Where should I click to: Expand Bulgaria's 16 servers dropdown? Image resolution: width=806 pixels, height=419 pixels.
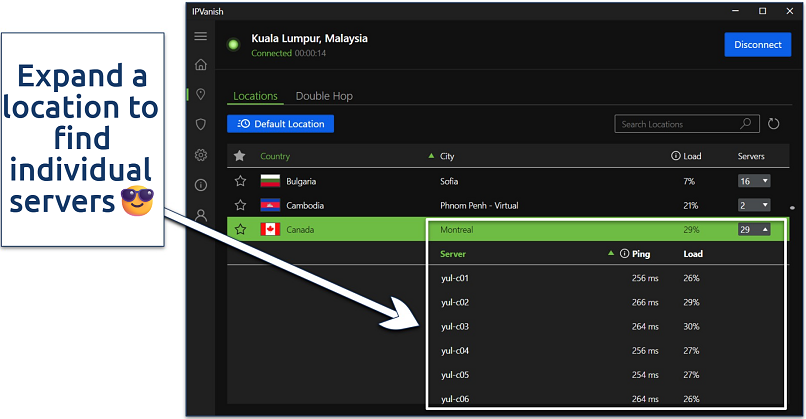tap(755, 181)
